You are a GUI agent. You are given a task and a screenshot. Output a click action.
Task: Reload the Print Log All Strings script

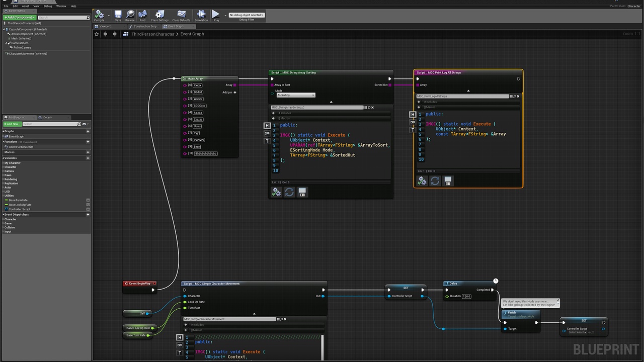tap(435, 181)
